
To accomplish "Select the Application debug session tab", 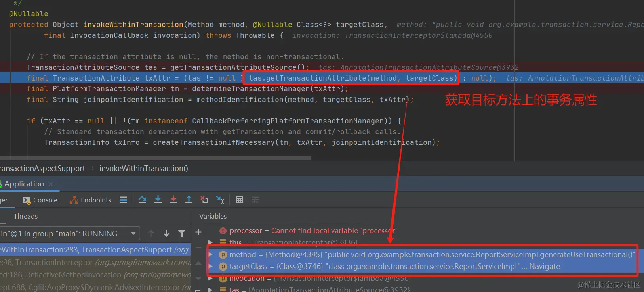I will (x=24, y=184).
